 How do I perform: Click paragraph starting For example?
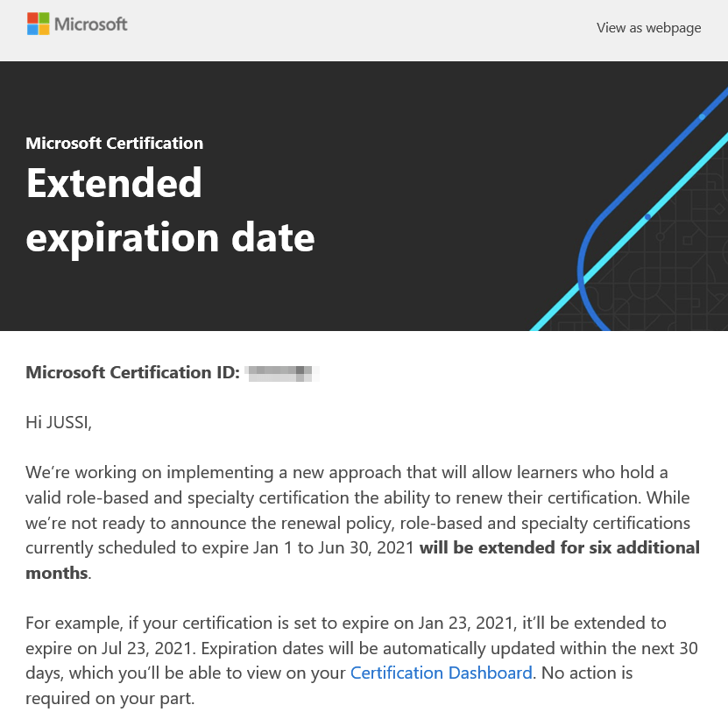362,660
